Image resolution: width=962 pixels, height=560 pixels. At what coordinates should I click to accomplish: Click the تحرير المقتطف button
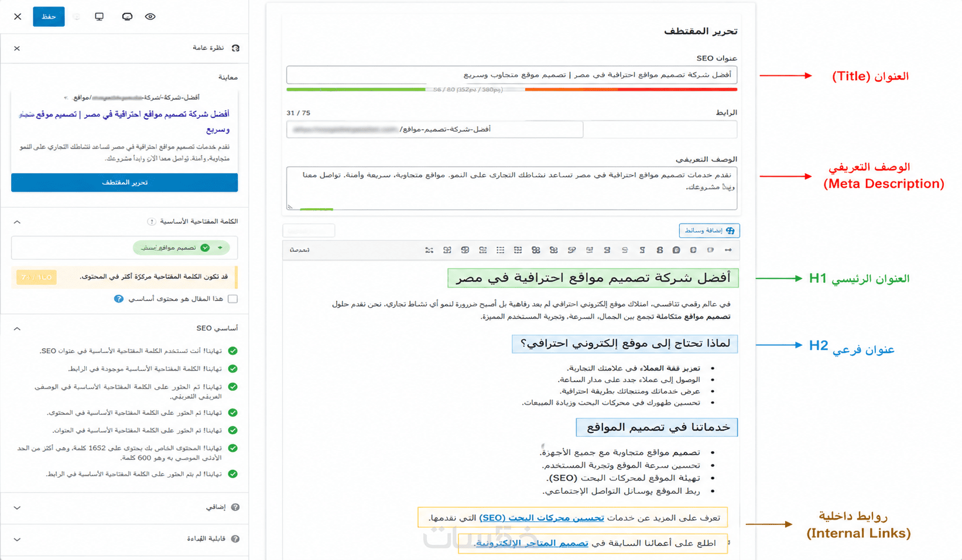tap(125, 183)
